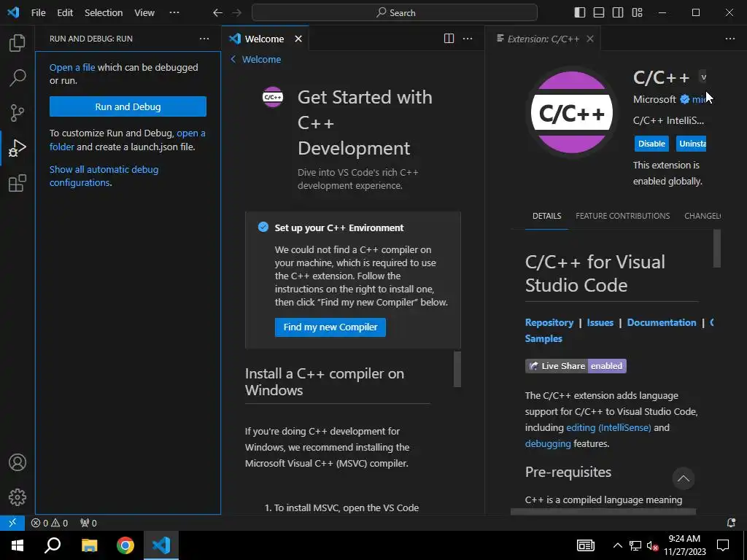Open File Explorer from the taskbar
Viewport: 747px width, 560px height.
(x=89, y=545)
